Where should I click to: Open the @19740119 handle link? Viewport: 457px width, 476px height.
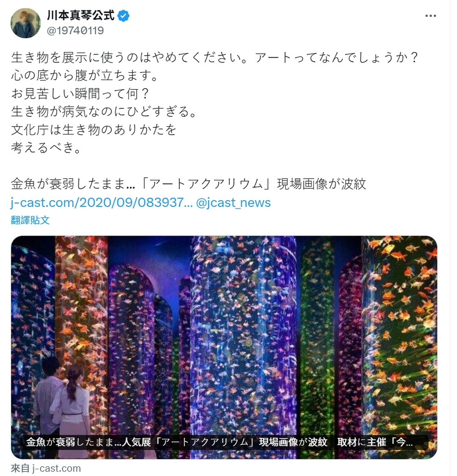(x=75, y=30)
